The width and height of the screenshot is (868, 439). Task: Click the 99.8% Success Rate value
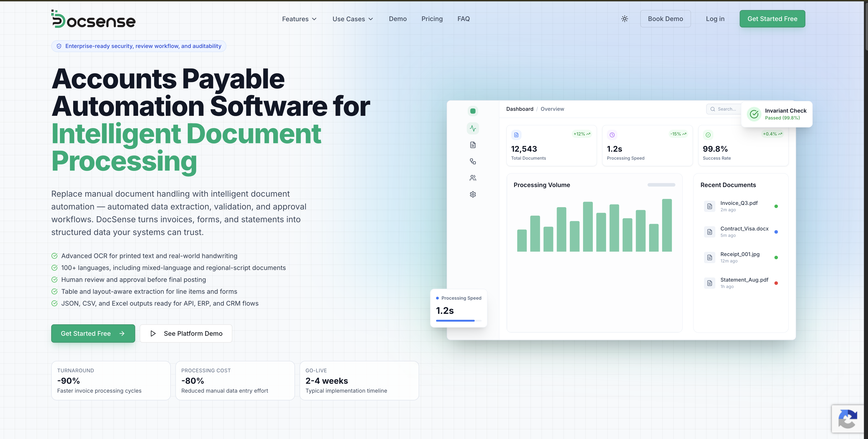[x=715, y=149]
